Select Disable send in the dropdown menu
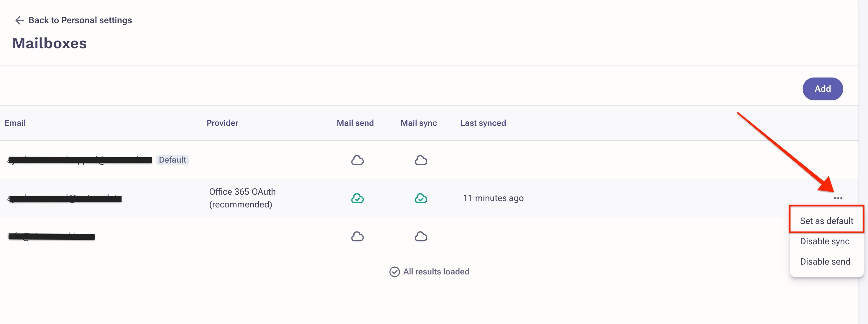Image resolution: width=868 pixels, height=324 pixels. [825, 261]
